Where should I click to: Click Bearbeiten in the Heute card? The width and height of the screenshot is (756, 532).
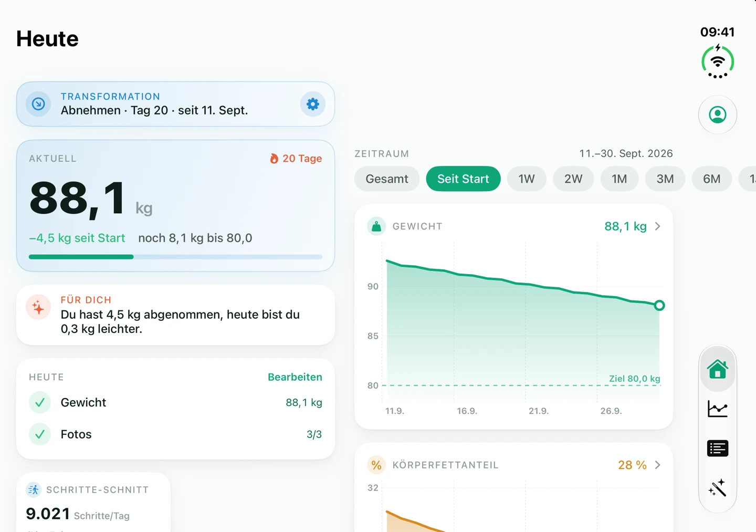(295, 377)
